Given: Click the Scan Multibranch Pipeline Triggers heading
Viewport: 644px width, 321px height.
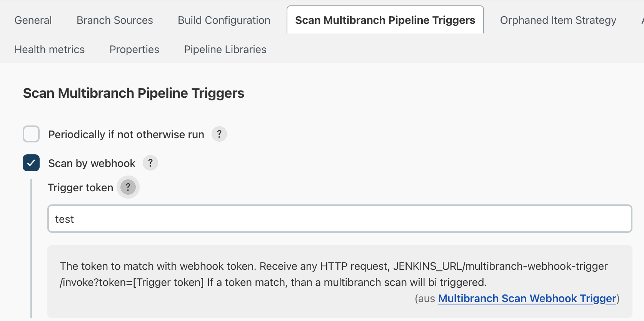Looking at the screenshot, I should tap(133, 93).
